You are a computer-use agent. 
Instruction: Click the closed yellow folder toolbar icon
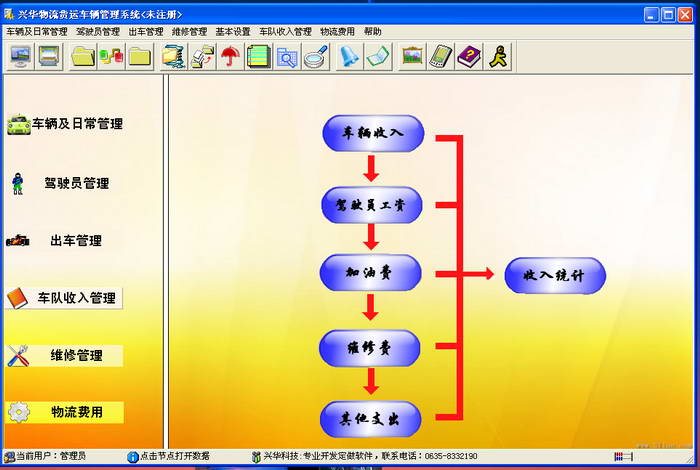140,57
